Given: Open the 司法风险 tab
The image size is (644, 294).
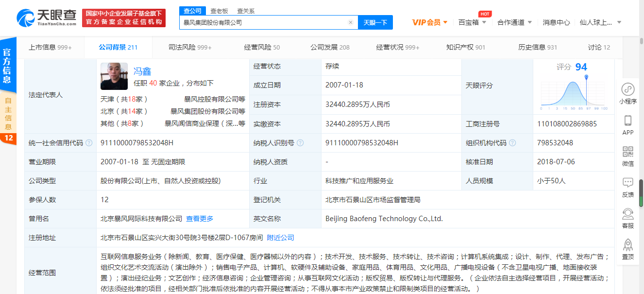Looking at the screenshot, I should [x=190, y=47].
